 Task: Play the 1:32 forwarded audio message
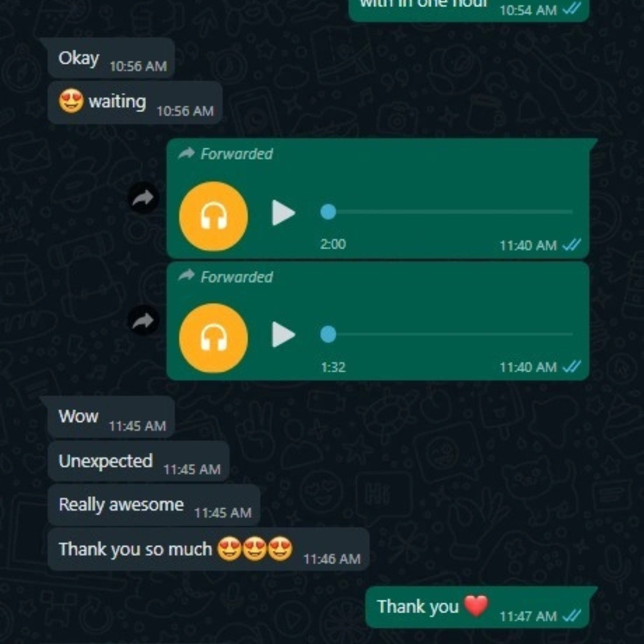284,335
